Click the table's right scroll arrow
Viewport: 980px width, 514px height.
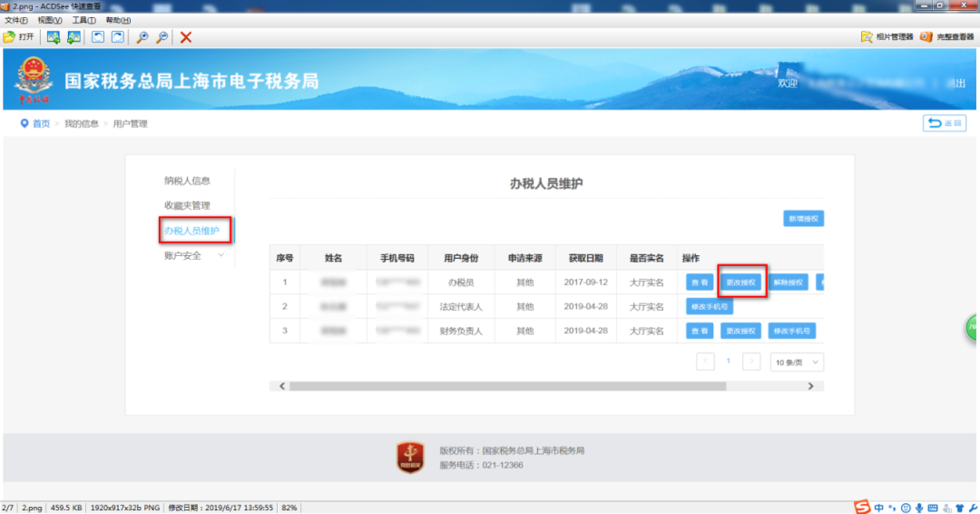[x=810, y=387]
